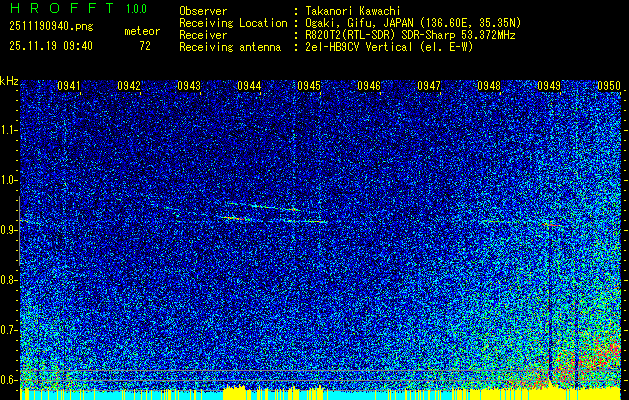Click R820T2(RTL-SDR) SDR-Sharp 53.372MHz text
The height and width of the screenshot is (400, 629).
(x=410, y=35)
